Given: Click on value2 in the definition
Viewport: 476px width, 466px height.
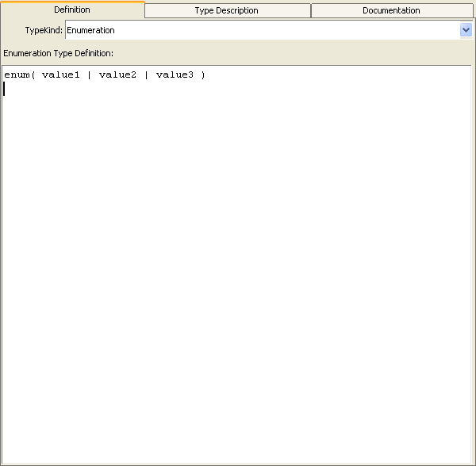Looking at the screenshot, I should (118, 74).
